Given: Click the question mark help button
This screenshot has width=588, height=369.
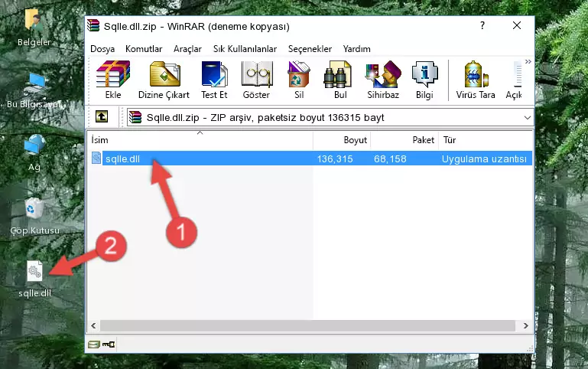Looking at the screenshot, I should 482,25.
